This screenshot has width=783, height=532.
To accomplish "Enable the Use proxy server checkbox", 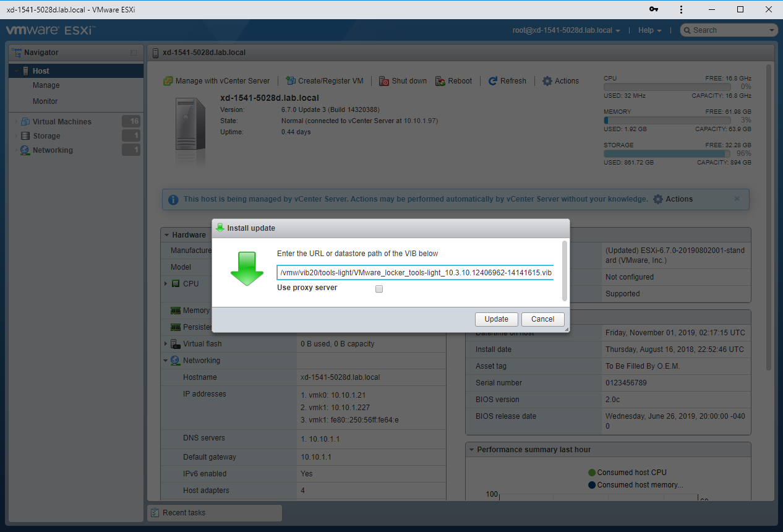I will click(x=379, y=289).
